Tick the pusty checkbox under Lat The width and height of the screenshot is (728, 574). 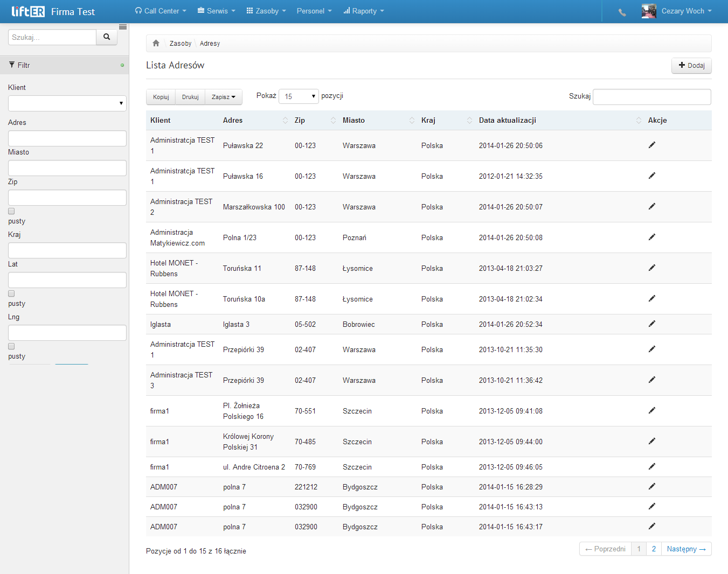click(11, 293)
